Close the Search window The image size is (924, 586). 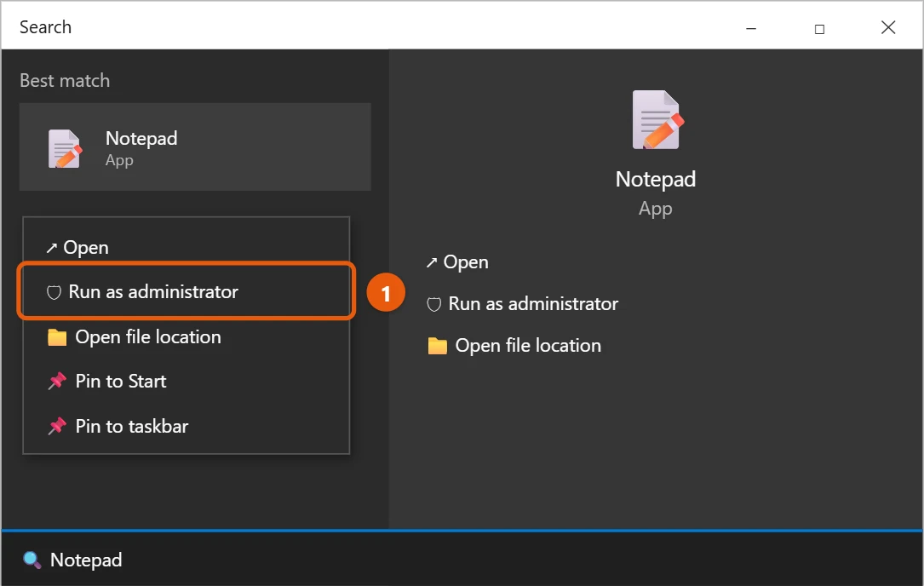pyautogui.click(x=888, y=27)
